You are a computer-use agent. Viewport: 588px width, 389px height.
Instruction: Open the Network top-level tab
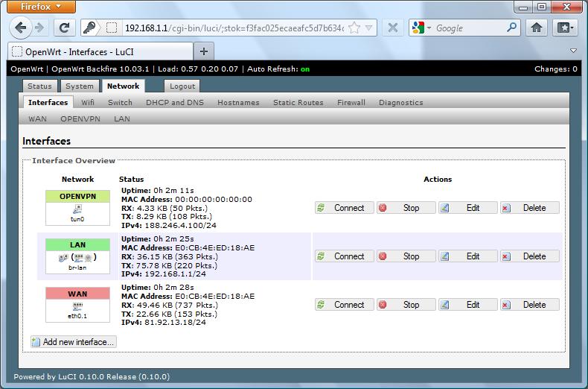click(x=123, y=86)
